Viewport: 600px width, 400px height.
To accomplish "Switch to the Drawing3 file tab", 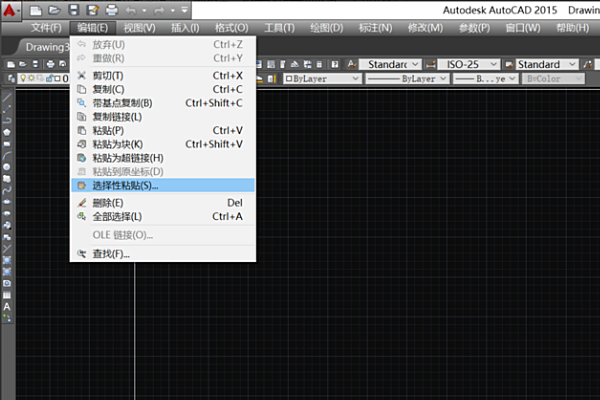I will (47, 47).
